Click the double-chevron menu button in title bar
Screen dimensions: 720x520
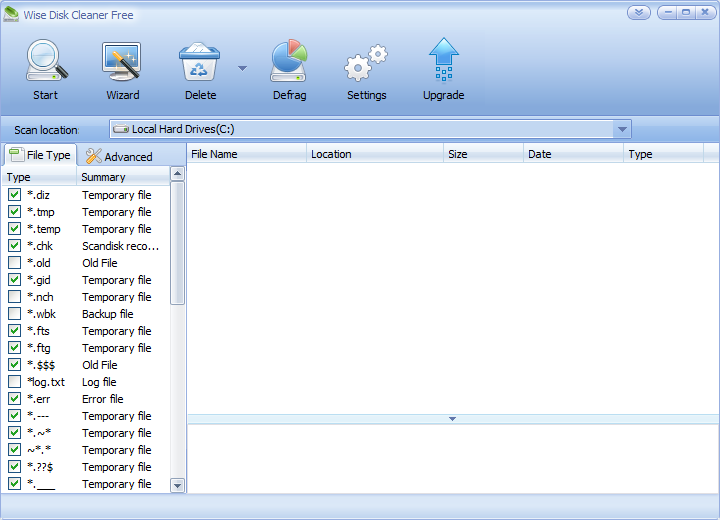pyautogui.click(x=639, y=12)
